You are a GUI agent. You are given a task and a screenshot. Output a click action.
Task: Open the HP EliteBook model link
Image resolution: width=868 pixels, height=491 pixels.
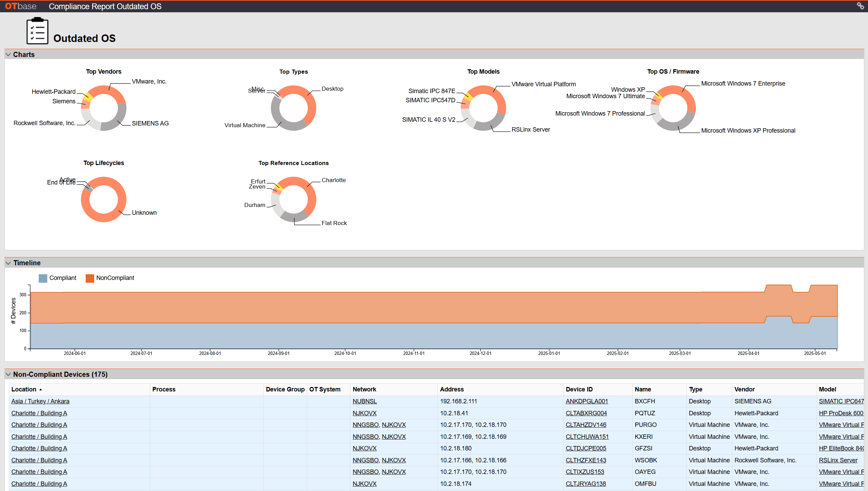pos(841,448)
